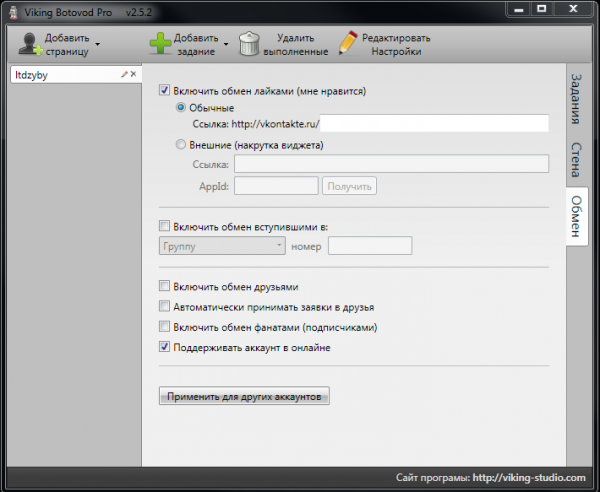Open the viking-studio.com link
This screenshot has width=600, height=492.
529,478
